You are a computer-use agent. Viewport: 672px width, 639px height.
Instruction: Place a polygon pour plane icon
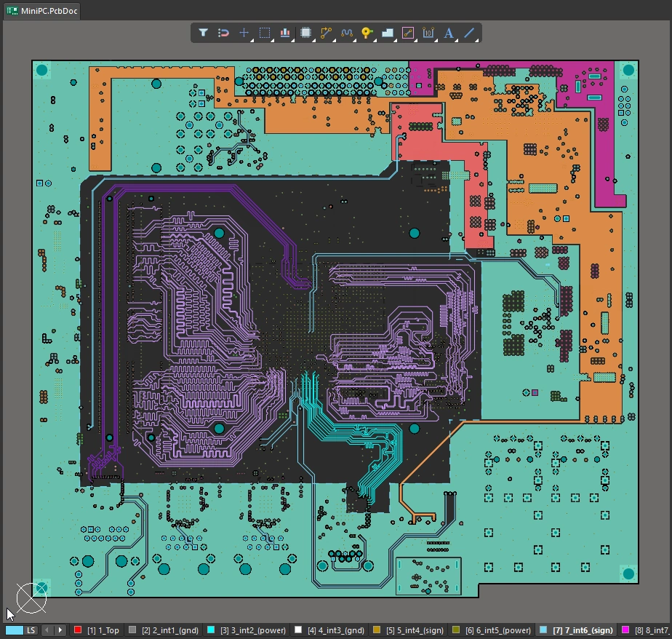point(388,33)
